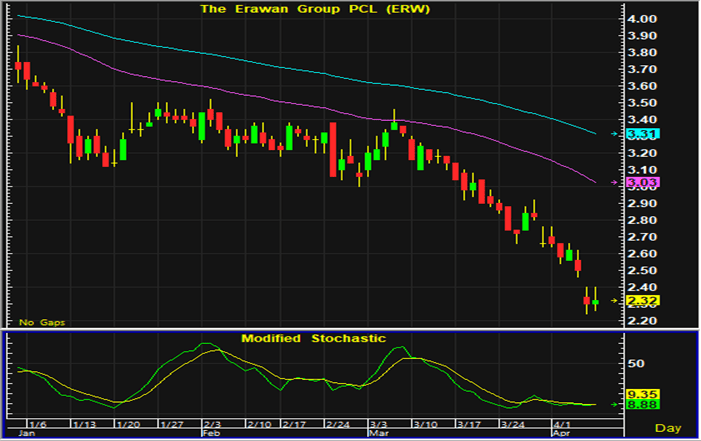Click the 4.00 level on price axis

tap(640, 20)
